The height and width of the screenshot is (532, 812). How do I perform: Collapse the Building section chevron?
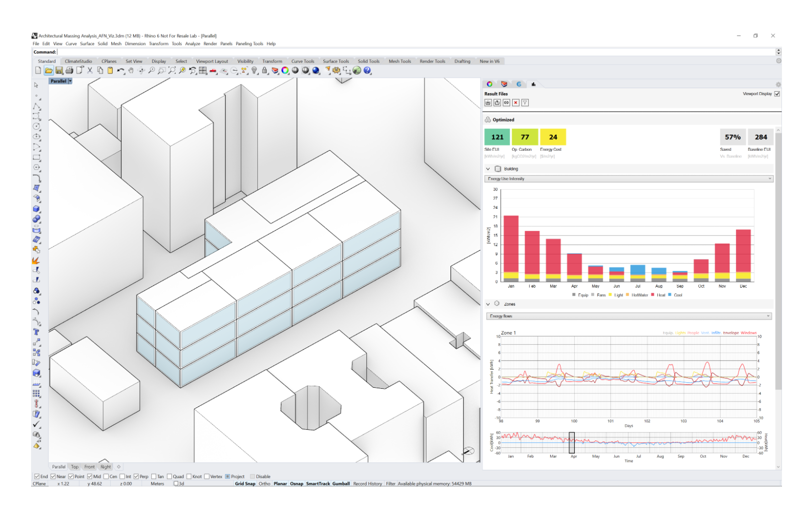[x=488, y=169]
